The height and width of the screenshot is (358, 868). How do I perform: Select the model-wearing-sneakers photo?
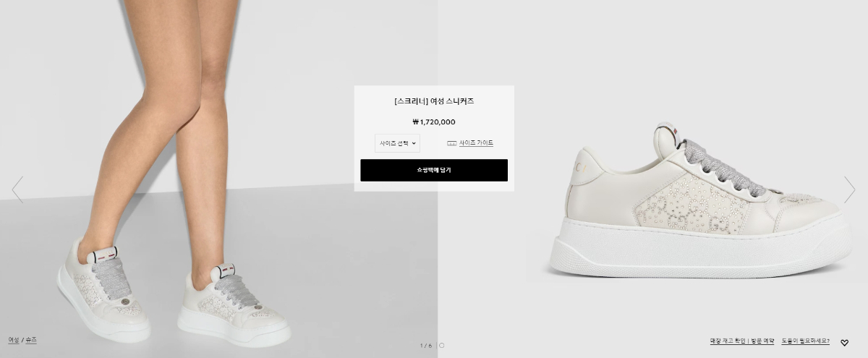pos(218,179)
